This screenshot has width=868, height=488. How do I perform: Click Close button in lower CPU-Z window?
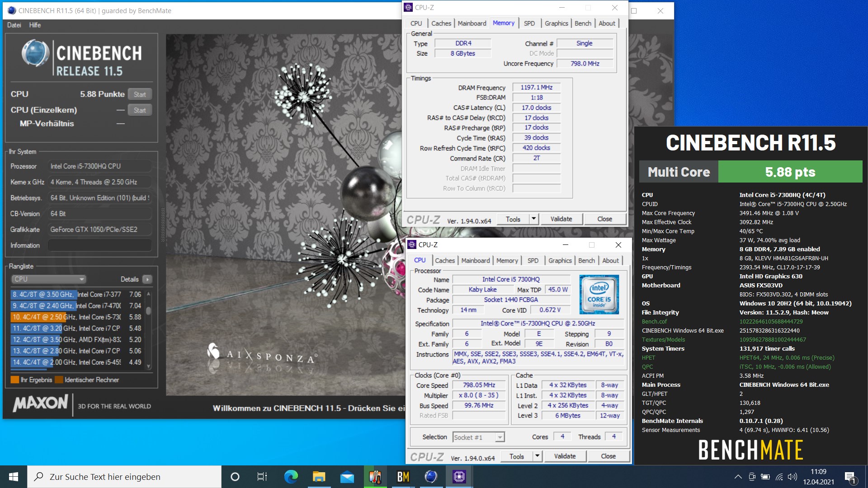[608, 456]
